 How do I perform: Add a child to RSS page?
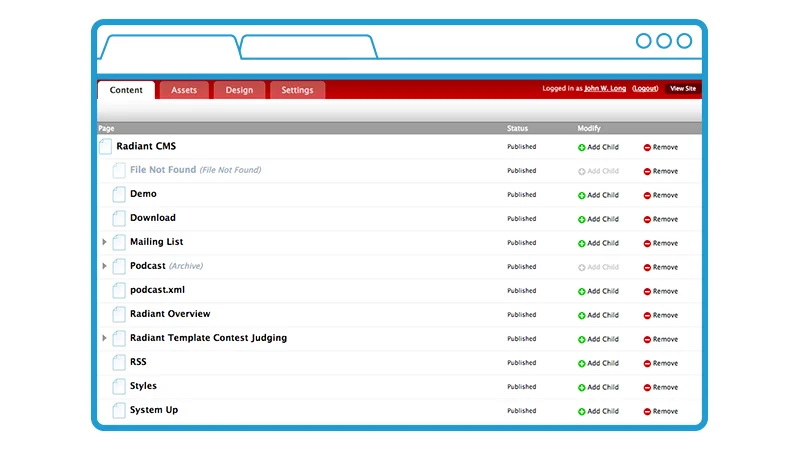pyautogui.click(x=598, y=363)
